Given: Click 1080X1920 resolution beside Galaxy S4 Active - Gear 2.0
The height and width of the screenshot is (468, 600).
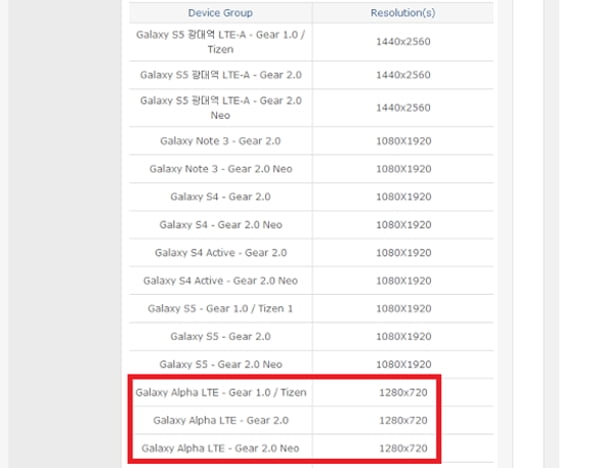Looking at the screenshot, I should [x=404, y=253].
